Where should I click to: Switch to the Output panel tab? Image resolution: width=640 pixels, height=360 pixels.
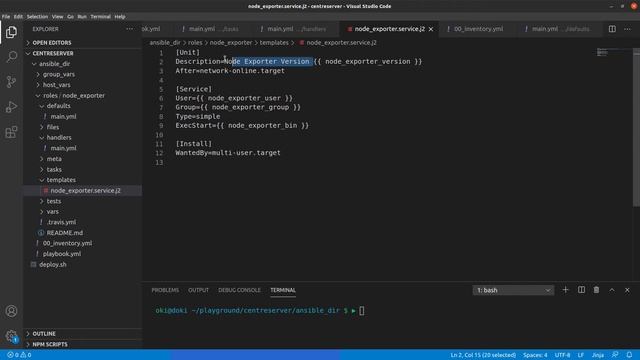click(x=198, y=290)
